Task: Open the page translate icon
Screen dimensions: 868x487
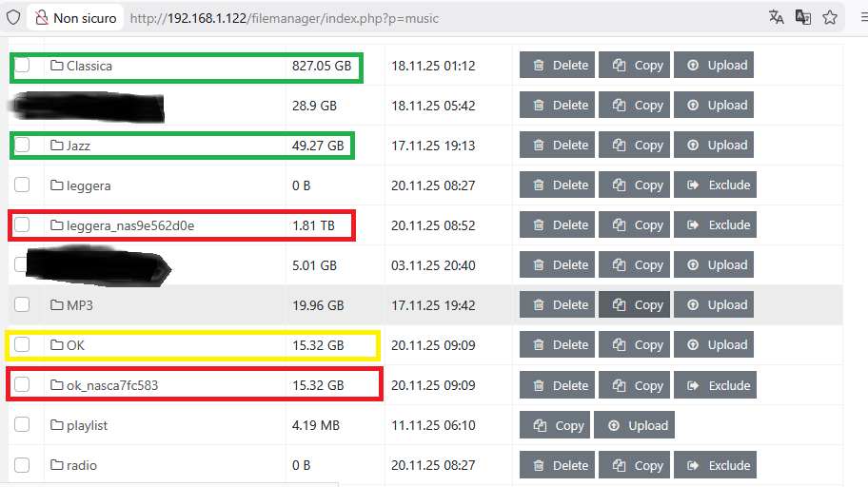Action: 777,17
